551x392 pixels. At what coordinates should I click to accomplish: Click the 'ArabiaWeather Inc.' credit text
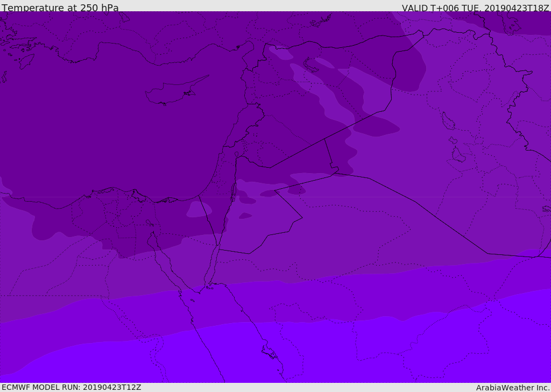pyautogui.click(x=513, y=388)
